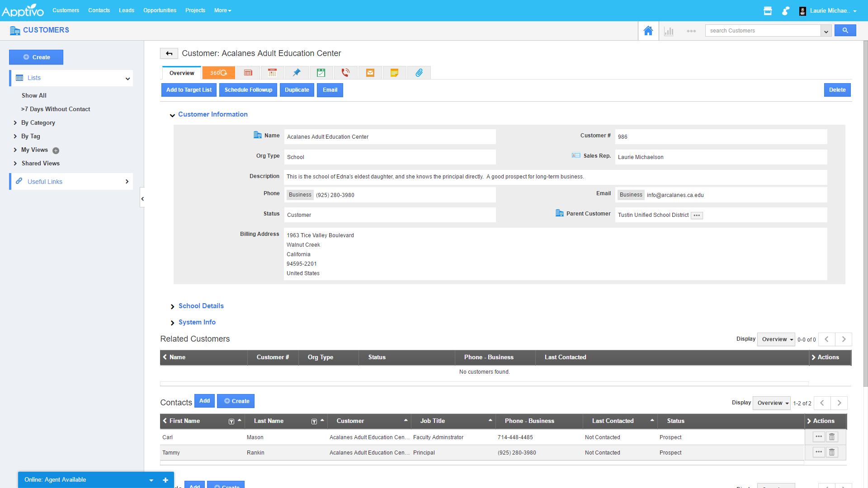This screenshot has height=488, width=868.
Task: Filter Contacts by First Name
Action: [231, 422]
